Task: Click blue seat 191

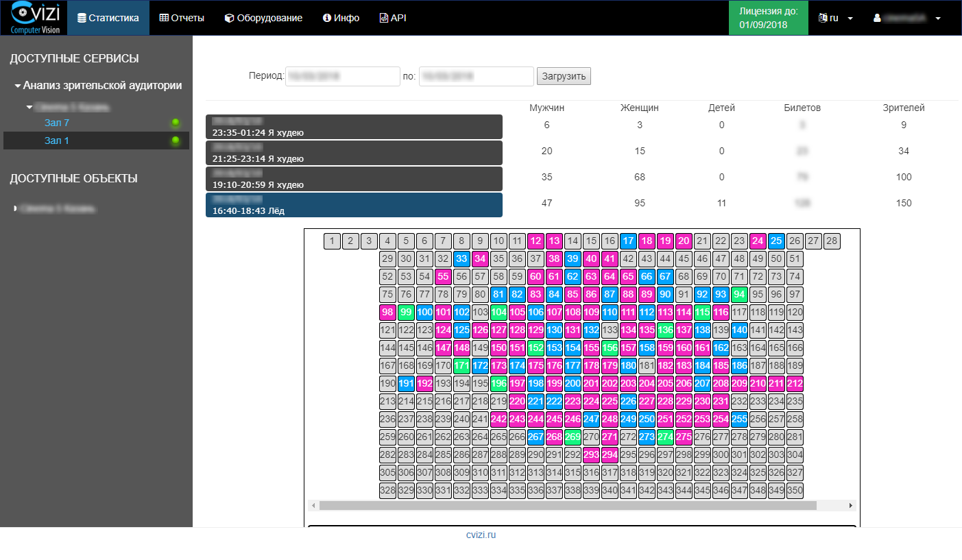Action: [406, 383]
